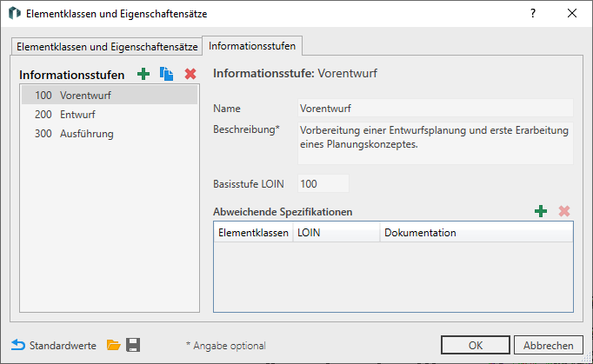
Task: Click into the Beschreibung text area
Action: 436,142
